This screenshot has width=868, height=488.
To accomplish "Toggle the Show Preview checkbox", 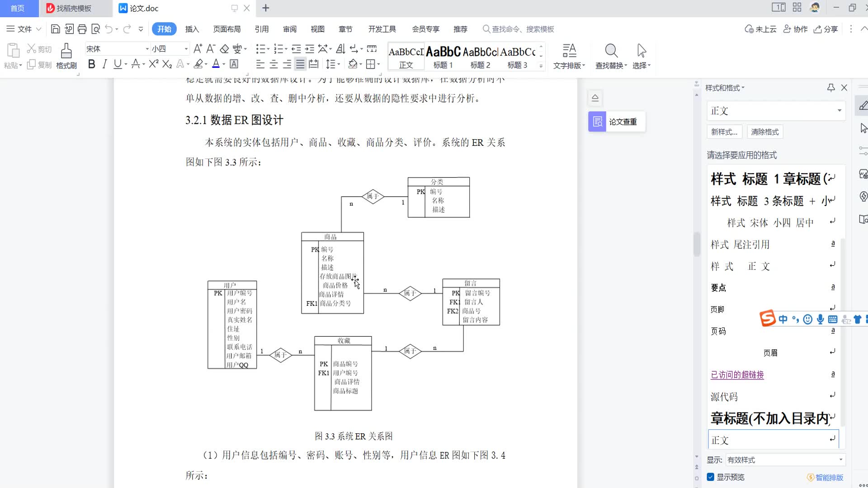I will (711, 477).
